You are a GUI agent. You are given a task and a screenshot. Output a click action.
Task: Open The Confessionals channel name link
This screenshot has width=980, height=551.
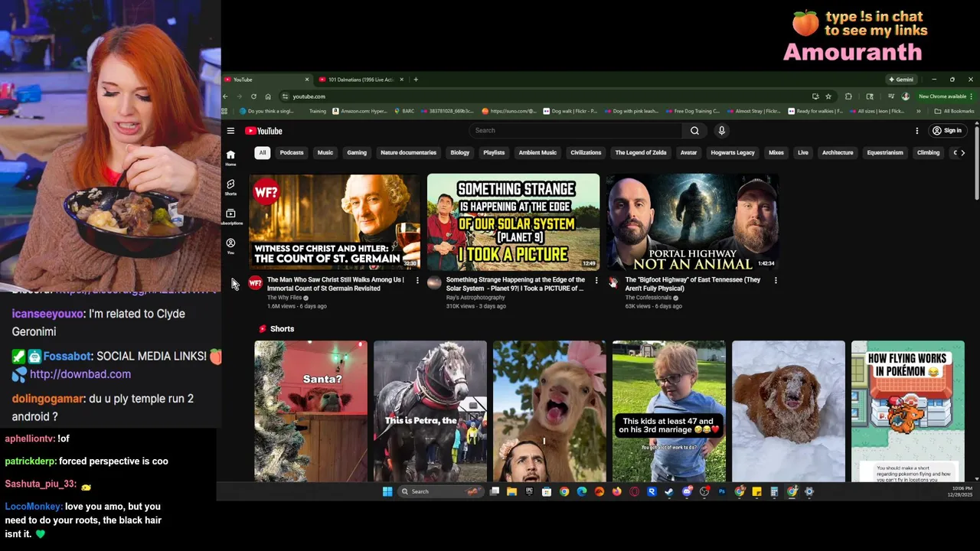click(x=648, y=298)
